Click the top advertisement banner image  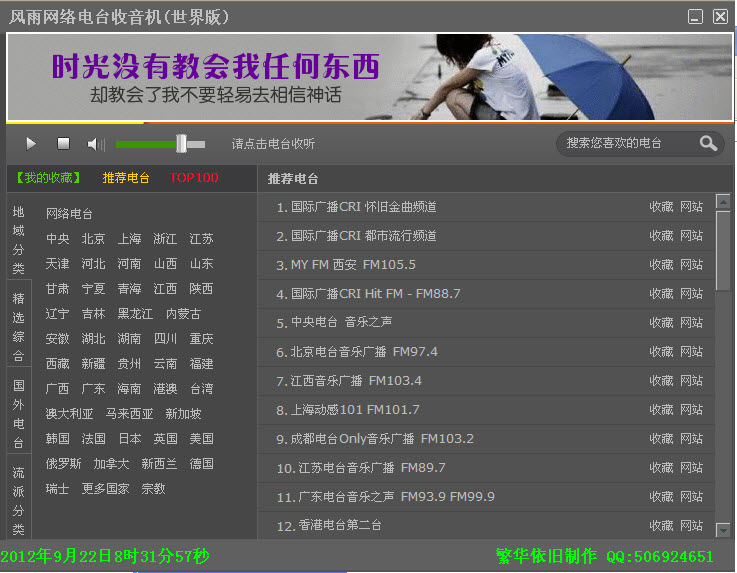pos(369,77)
